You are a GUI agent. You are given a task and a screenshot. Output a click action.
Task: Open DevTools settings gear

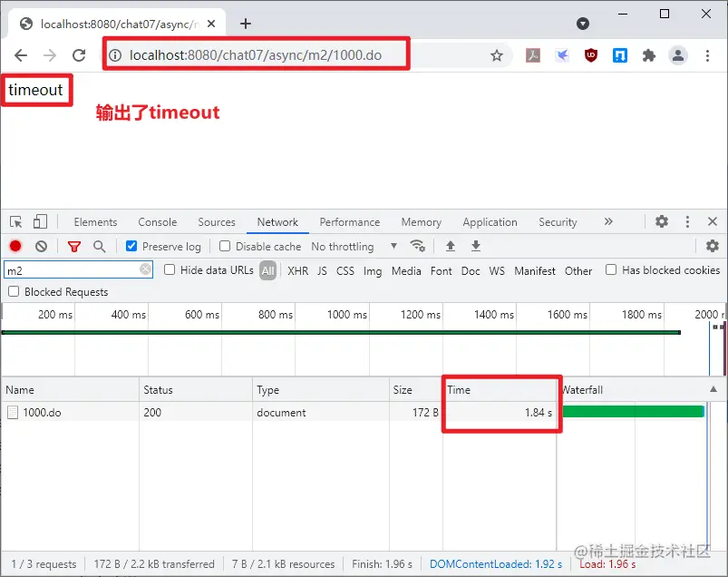tap(662, 221)
